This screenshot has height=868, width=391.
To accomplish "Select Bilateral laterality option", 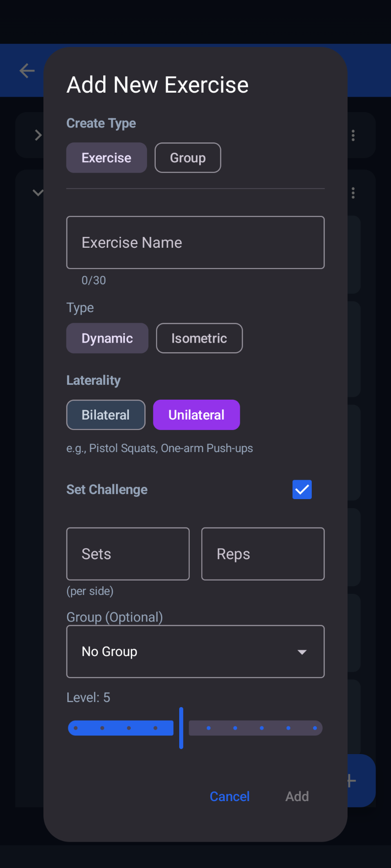I will click(106, 415).
